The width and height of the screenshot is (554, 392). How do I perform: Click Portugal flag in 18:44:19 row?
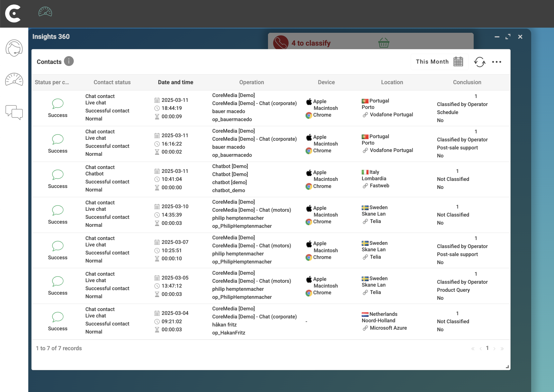365,101
